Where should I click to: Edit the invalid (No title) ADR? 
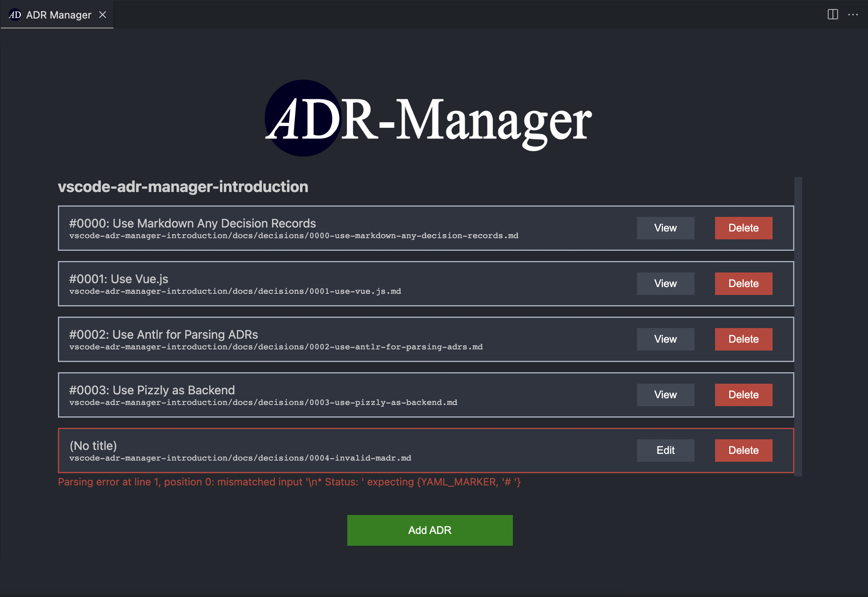pyautogui.click(x=665, y=450)
